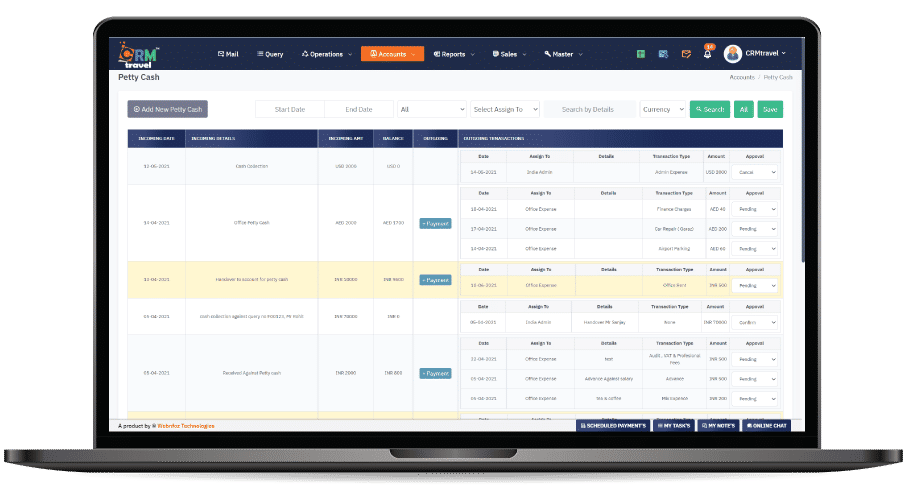Open the Webrefox Technologies link

pos(186,426)
